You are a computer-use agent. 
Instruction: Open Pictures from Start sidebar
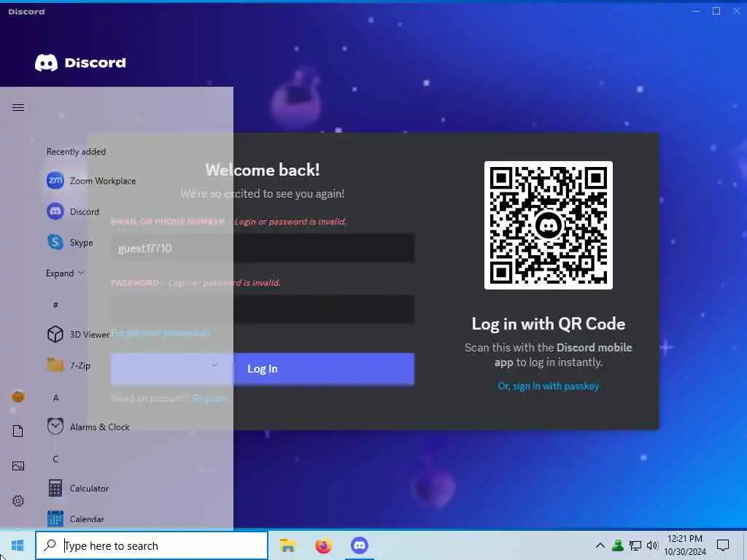[x=18, y=466]
